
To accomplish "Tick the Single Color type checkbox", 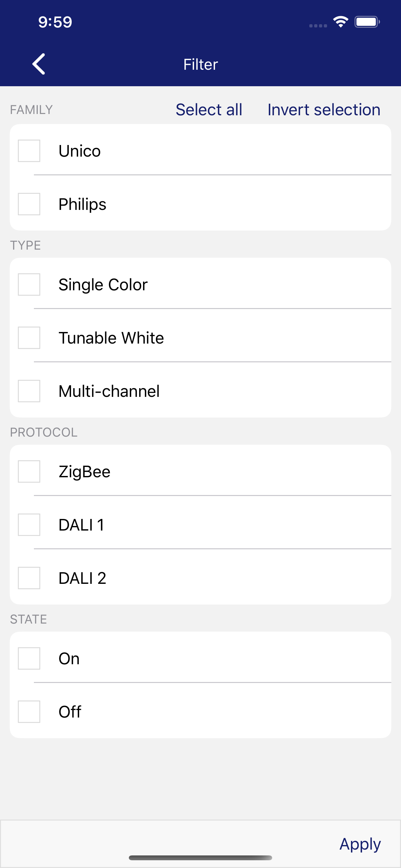I will [x=29, y=284].
